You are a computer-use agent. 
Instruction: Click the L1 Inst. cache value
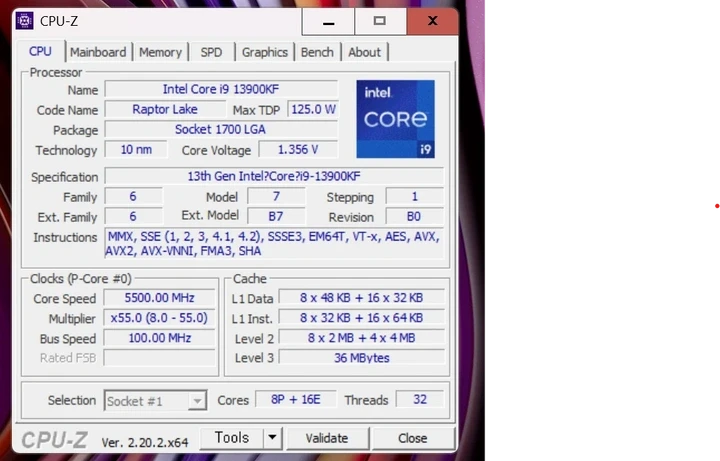(361, 318)
